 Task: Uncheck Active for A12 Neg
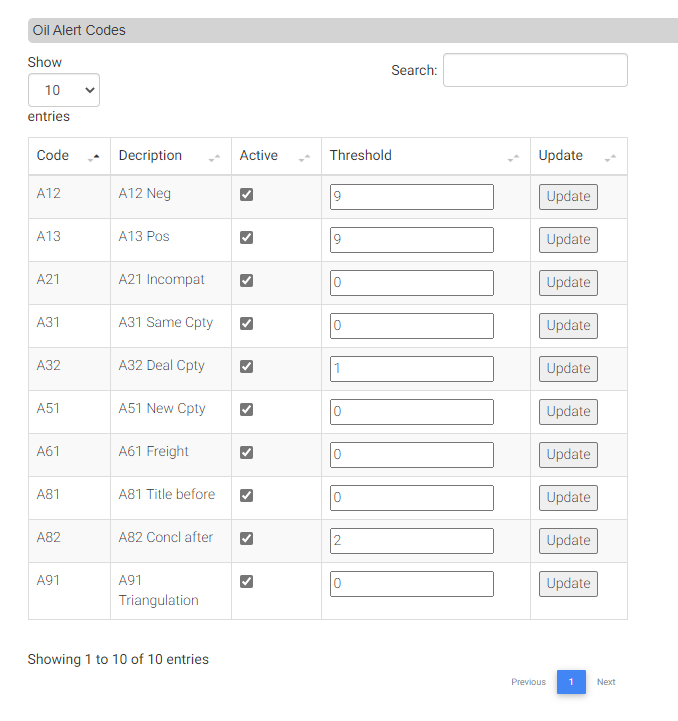click(247, 195)
